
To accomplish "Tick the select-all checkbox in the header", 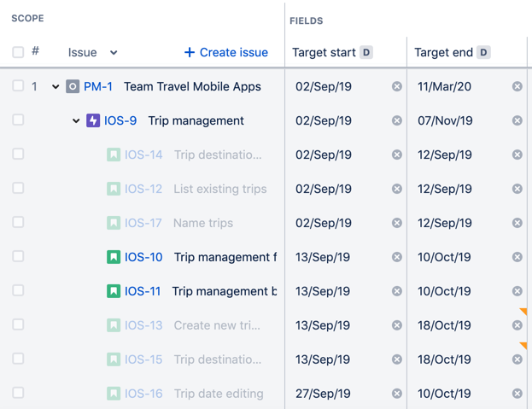I will 18,52.
